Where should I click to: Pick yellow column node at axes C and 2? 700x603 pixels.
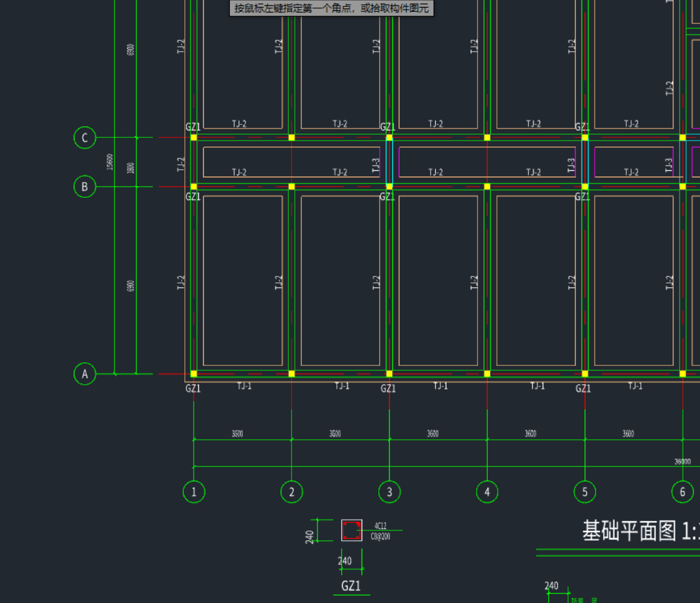click(292, 137)
